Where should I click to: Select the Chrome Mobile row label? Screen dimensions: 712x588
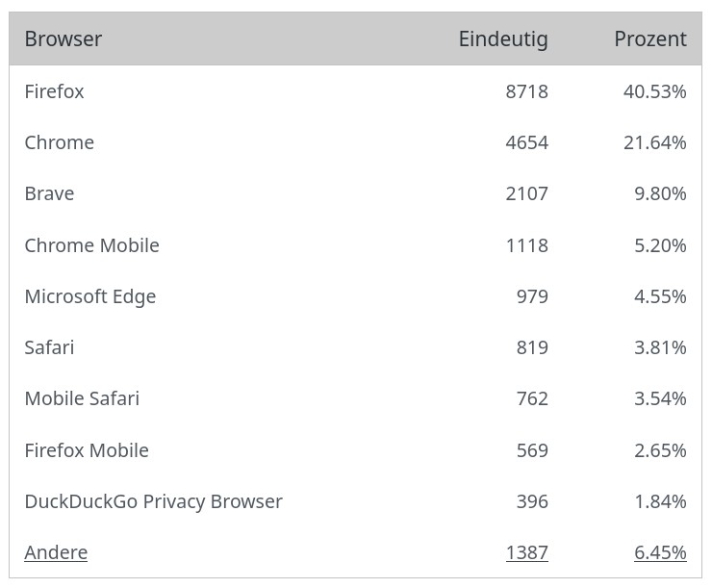pos(92,245)
